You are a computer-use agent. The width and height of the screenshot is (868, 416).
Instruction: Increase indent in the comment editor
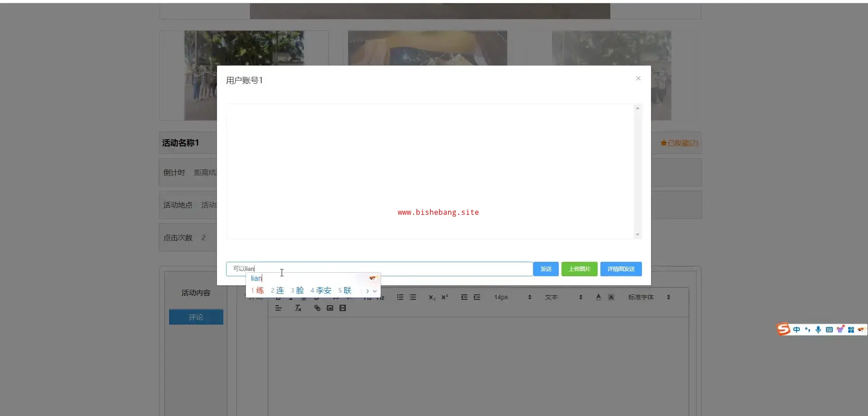click(477, 297)
